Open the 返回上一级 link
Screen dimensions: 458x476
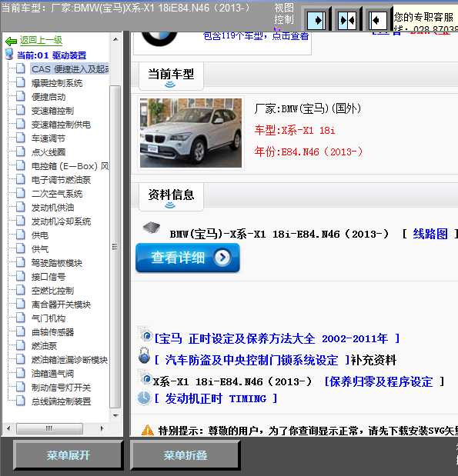(41, 40)
